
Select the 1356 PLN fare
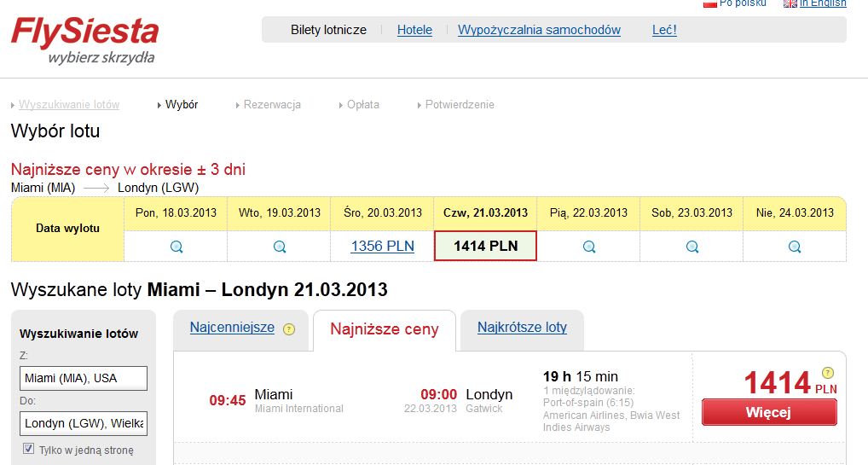[383, 246]
